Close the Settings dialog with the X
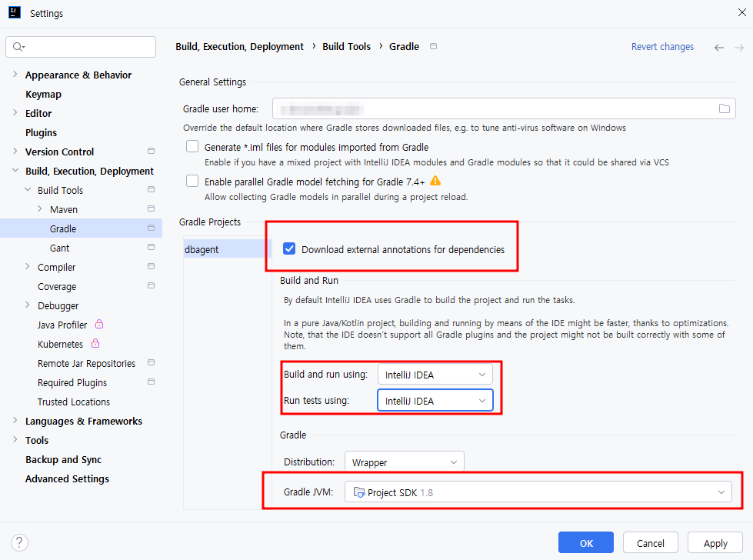This screenshot has width=753, height=560. tap(742, 12)
